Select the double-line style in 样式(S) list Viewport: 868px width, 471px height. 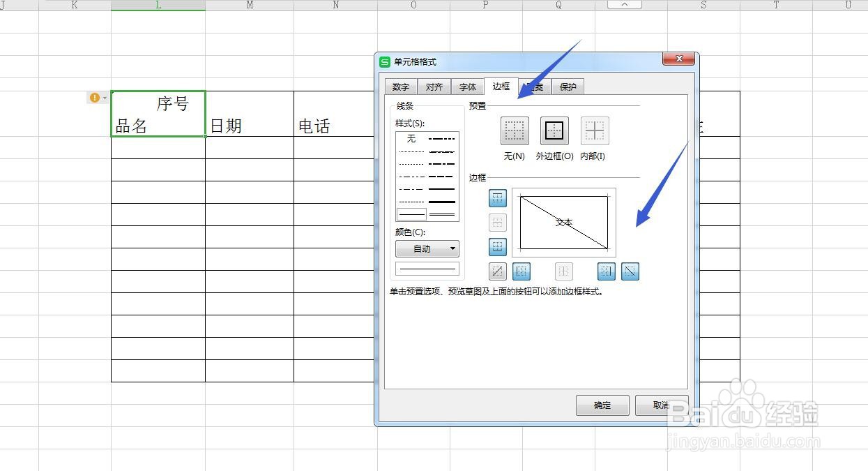[x=443, y=214]
